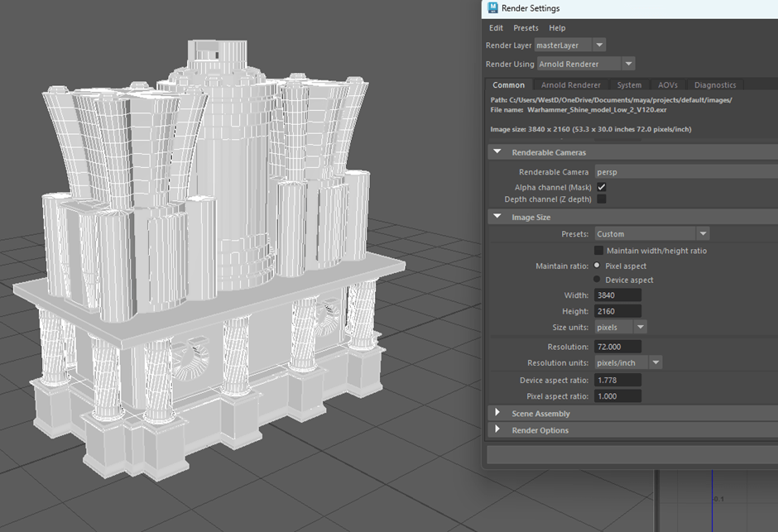Open the Help menu in Render Settings
Viewport: 778px width, 532px height.
click(x=557, y=28)
